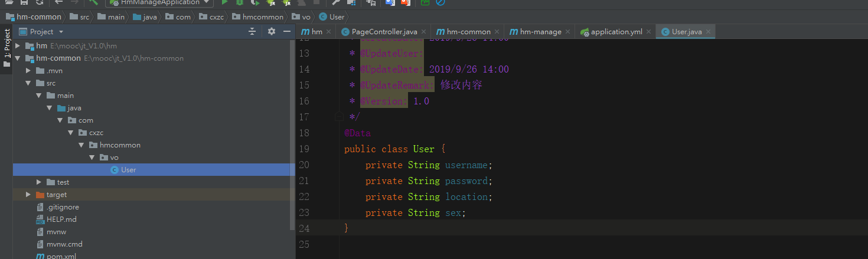Expand the hm module tree node
The height and width of the screenshot is (259, 868).
[18, 46]
